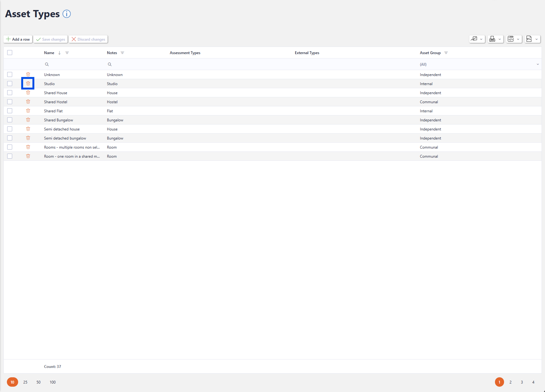Remove the Semi detached bungalow row
The height and width of the screenshot is (392, 545).
point(28,138)
